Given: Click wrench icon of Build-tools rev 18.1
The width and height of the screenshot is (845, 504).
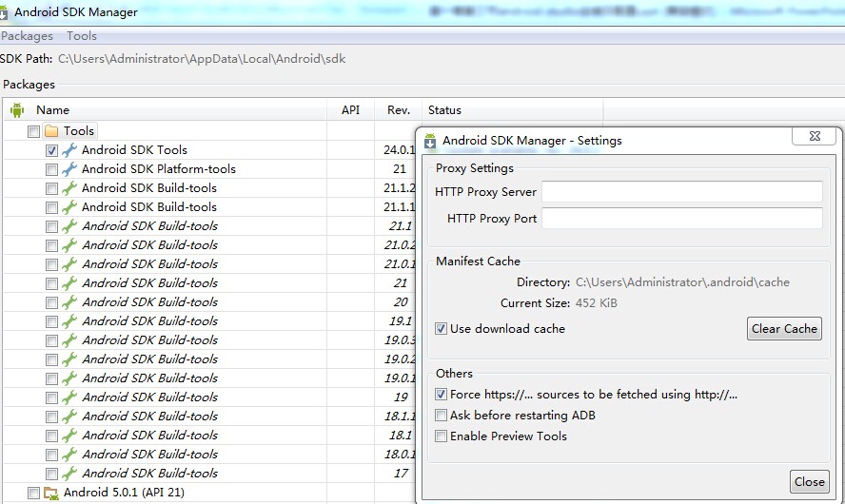Looking at the screenshot, I should coord(69,436).
